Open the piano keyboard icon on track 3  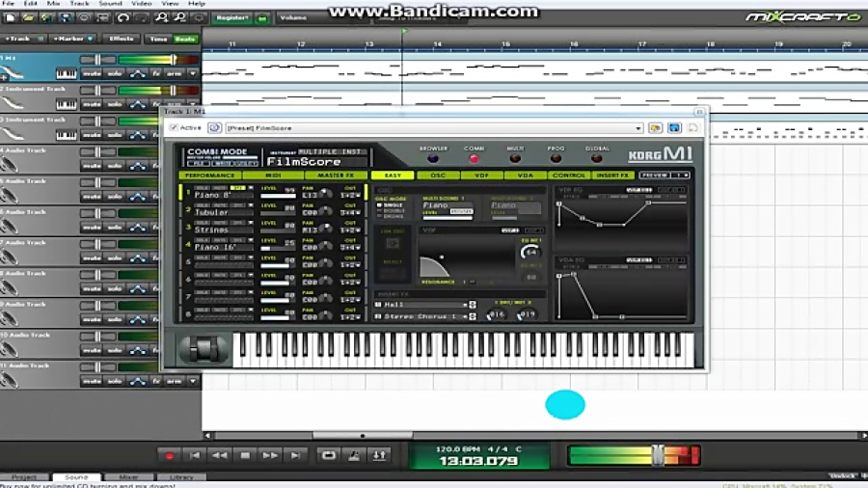66,135
